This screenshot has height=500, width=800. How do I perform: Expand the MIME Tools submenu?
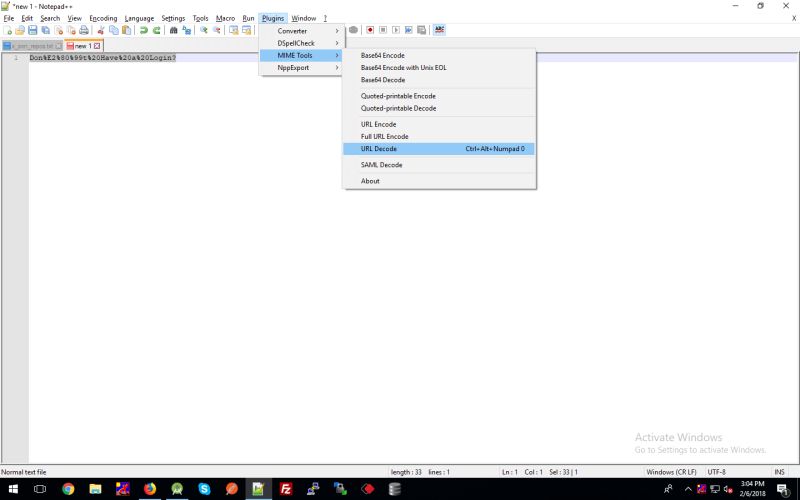[x=301, y=55]
